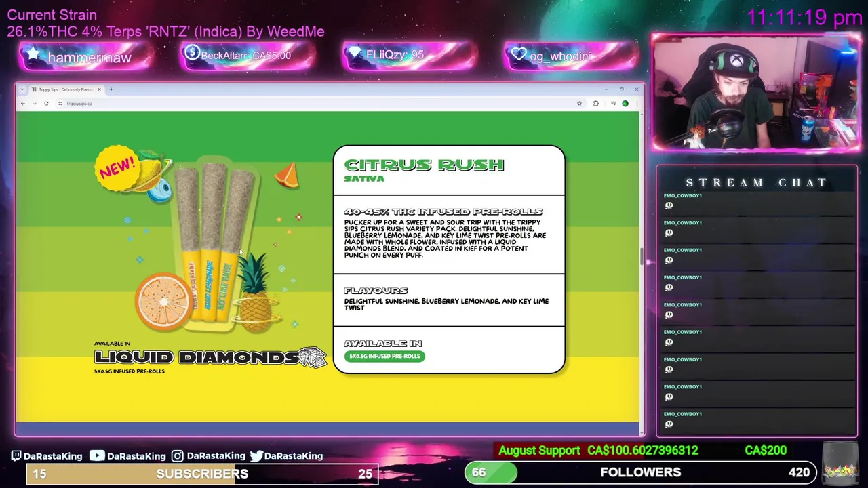This screenshot has height=488, width=868.
Task: Click the Citrus Rush heading
Action: pos(424,165)
